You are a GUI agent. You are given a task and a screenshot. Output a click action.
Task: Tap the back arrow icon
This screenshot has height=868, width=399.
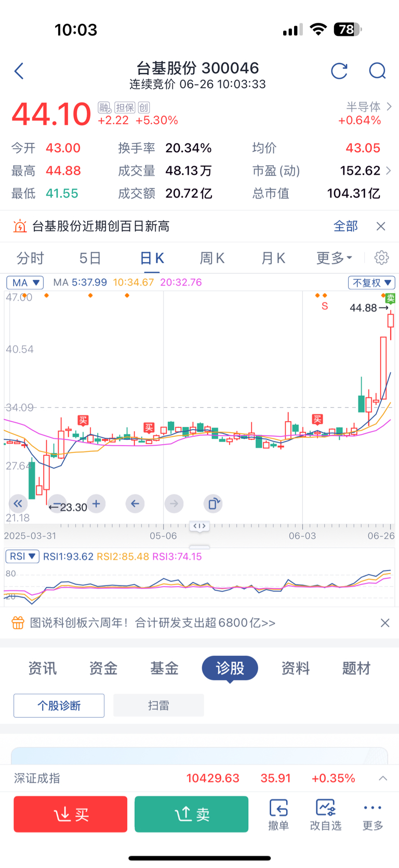tap(19, 71)
